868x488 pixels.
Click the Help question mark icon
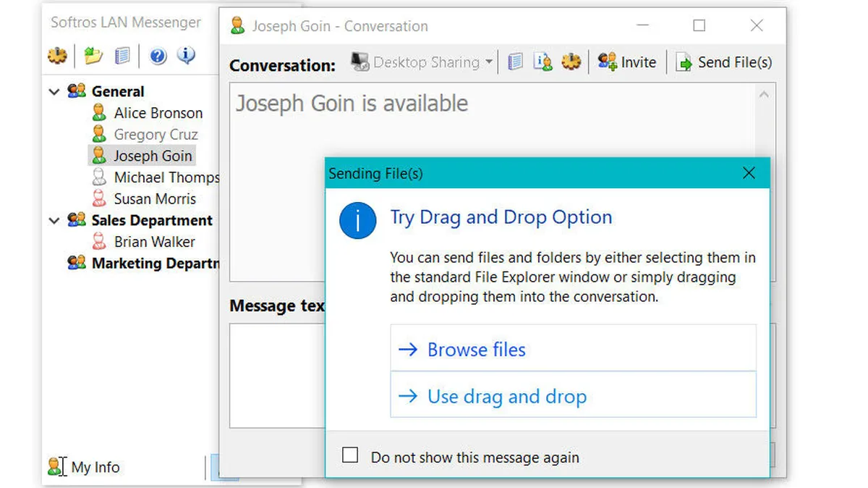[x=158, y=56]
